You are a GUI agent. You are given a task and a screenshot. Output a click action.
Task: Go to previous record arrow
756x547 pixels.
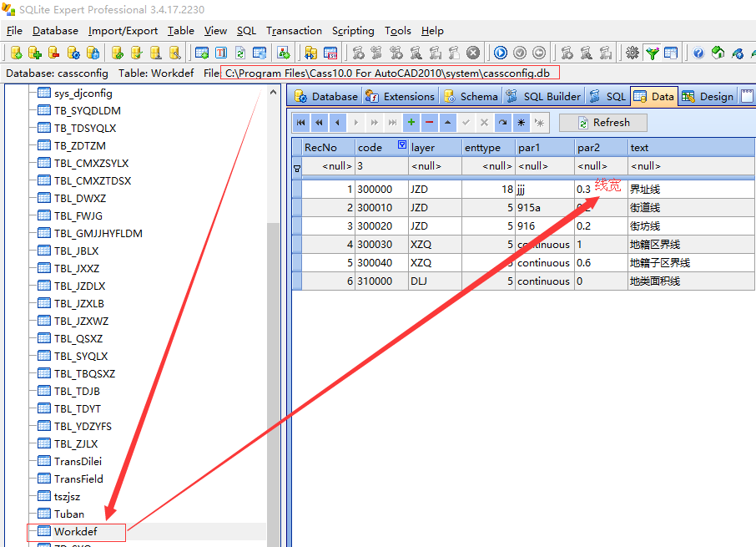pyautogui.click(x=337, y=123)
